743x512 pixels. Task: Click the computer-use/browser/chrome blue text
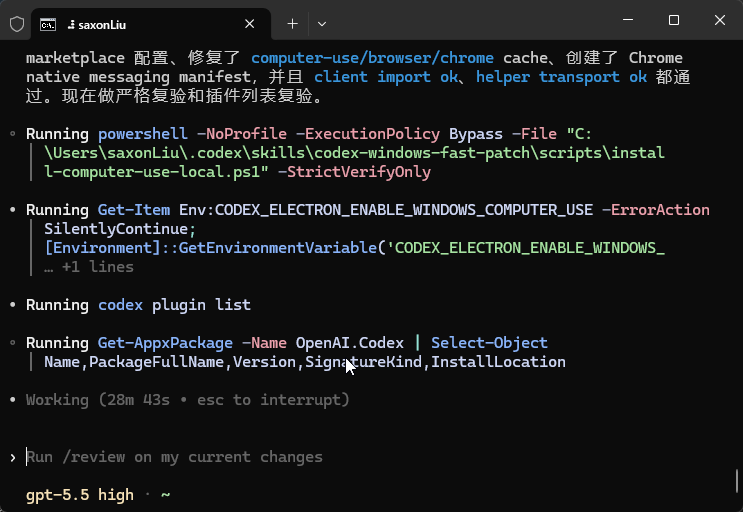[x=372, y=58]
